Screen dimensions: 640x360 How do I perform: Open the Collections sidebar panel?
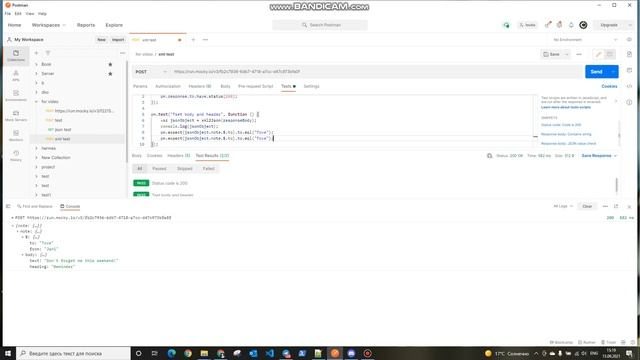(x=16, y=56)
